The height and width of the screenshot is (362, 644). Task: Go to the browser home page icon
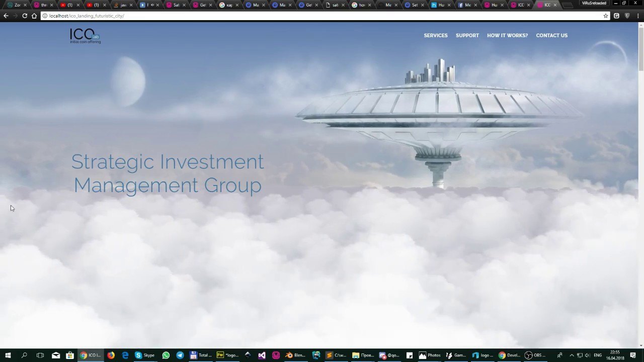34,16
